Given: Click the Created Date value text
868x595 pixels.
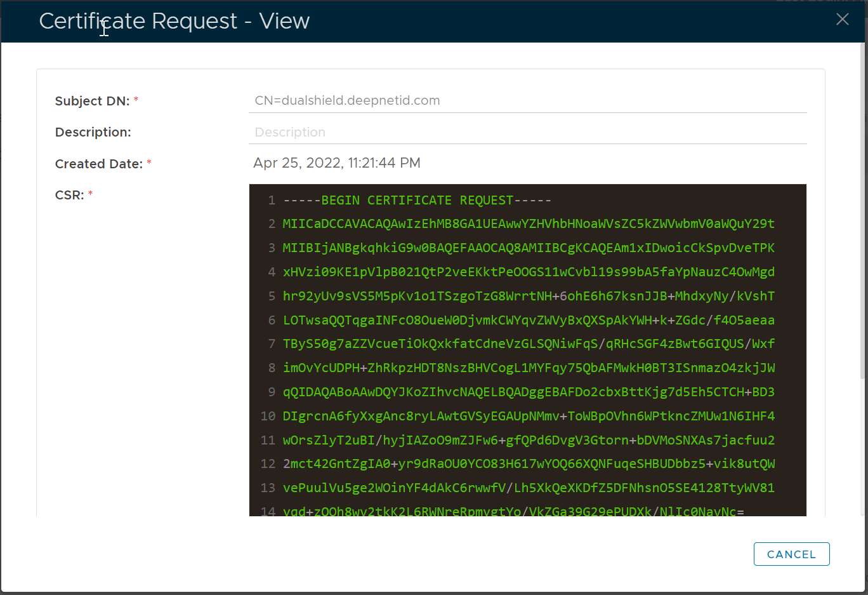Looking at the screenshot, I should click(336, 163).
